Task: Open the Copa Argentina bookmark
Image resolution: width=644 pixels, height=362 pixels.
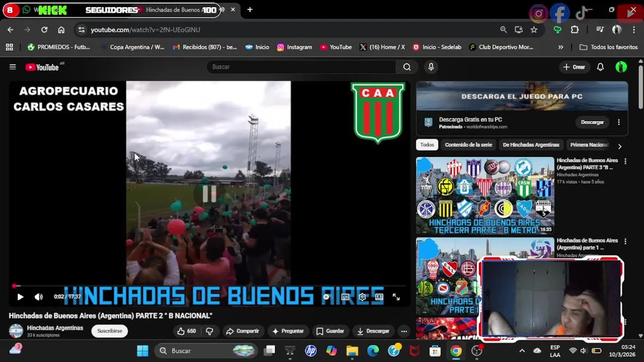Action: tap(132, 47)
